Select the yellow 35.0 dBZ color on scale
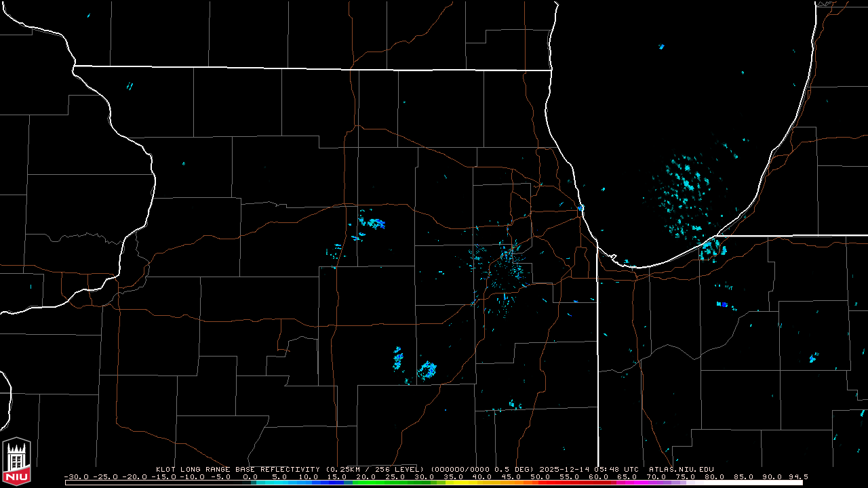The width and height of the screenshot is (868, 488). pyautogui.click(x=453, y=482)
